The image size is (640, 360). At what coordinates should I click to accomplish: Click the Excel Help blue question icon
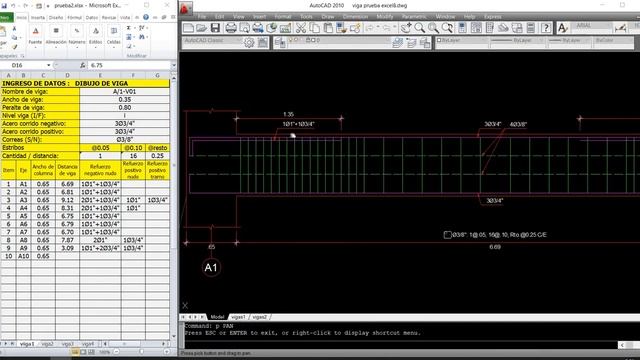pos(146,17)
